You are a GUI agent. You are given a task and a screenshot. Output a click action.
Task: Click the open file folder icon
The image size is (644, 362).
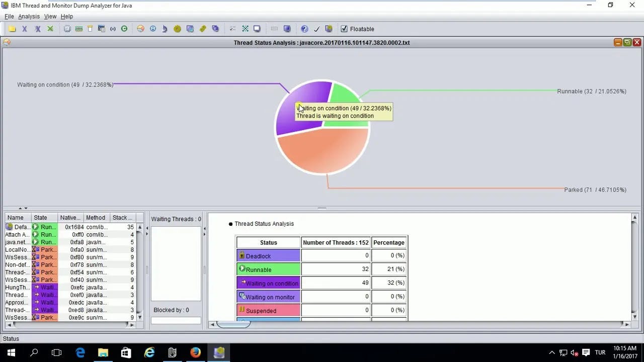pyautogui.click(x=12, y=29)
